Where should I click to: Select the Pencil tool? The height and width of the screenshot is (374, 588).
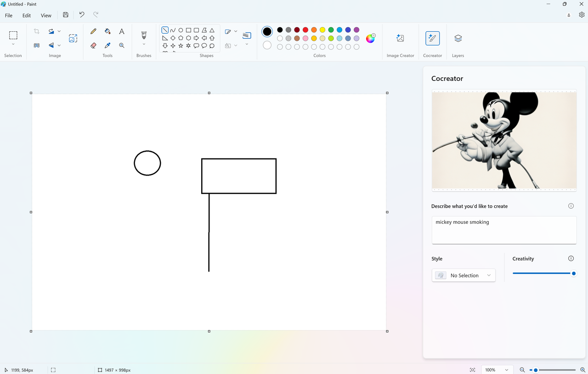pyautogui.click(x=93, y=31)
